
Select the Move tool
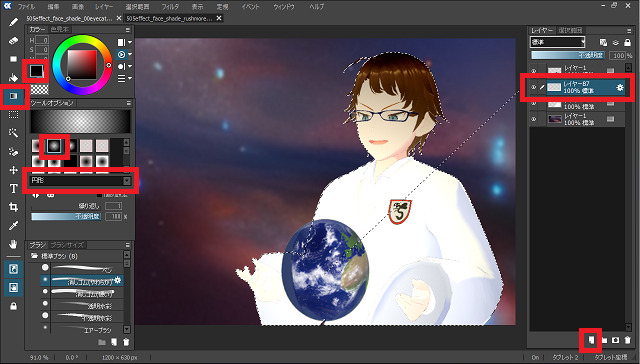pyautogui.click(x=13, y=170)
